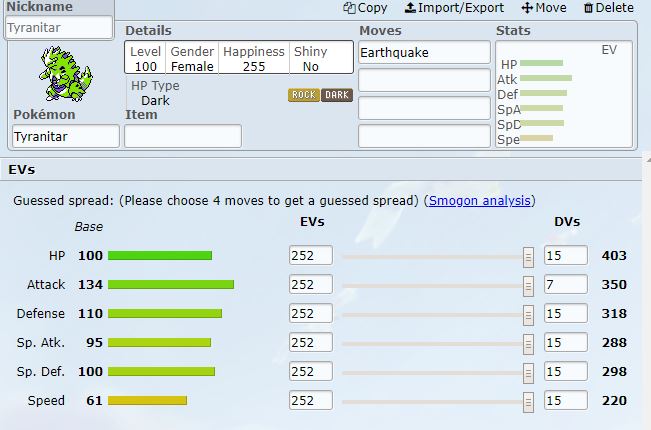This screenshot has height=430, width=651.
Task: Click the Move set button
Action: [544, 8]
